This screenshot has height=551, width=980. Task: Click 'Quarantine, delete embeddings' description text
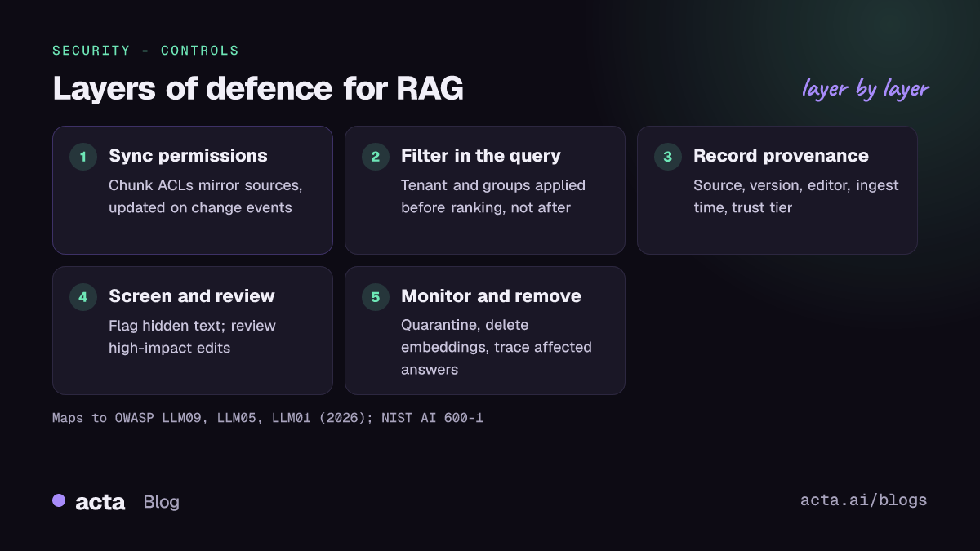click(x=497, y=347)
